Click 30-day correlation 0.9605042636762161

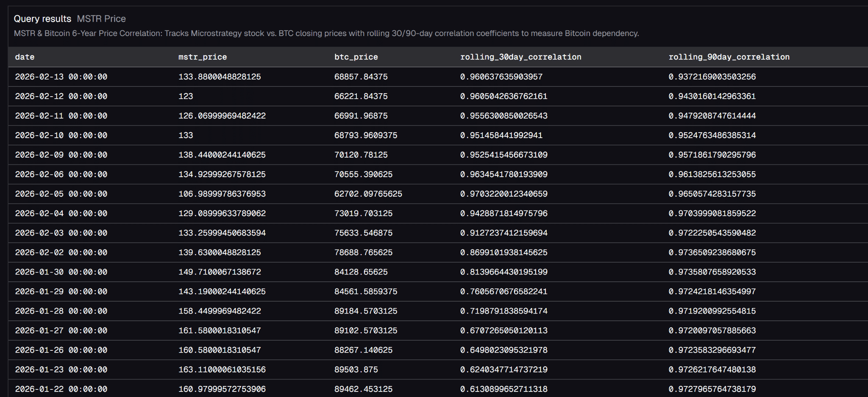point(504,96)
